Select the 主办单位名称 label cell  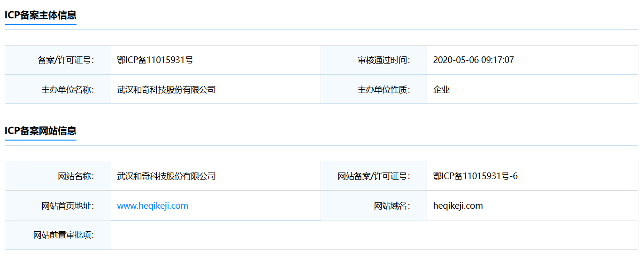(x=68, y=89)
